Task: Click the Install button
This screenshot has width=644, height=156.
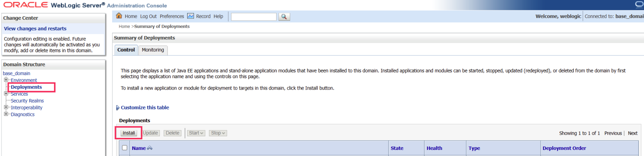Action: pyautogui.click(x=129, y=133)
